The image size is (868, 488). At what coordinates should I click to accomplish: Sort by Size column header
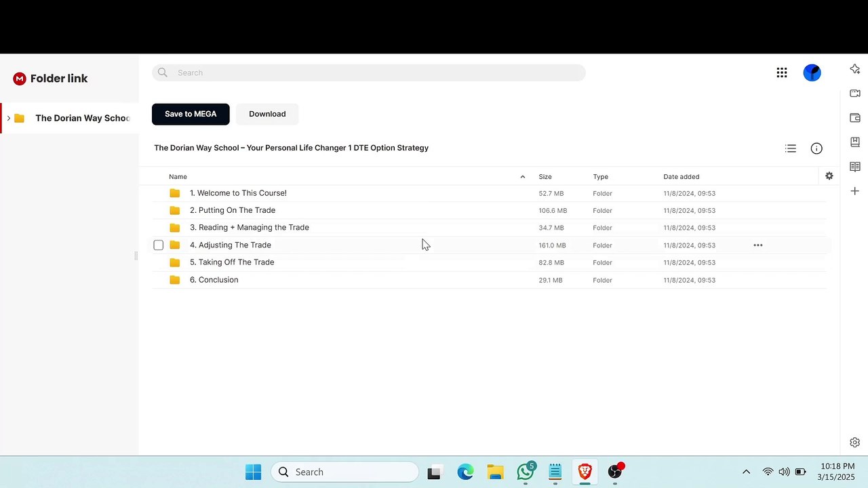[545, 177]
